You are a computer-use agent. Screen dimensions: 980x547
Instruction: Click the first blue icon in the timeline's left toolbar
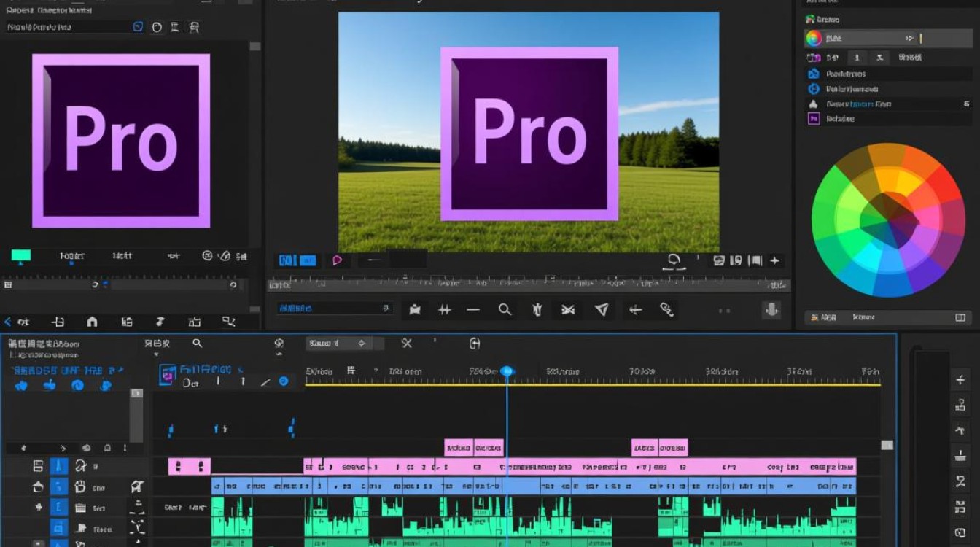coord(21,385)
